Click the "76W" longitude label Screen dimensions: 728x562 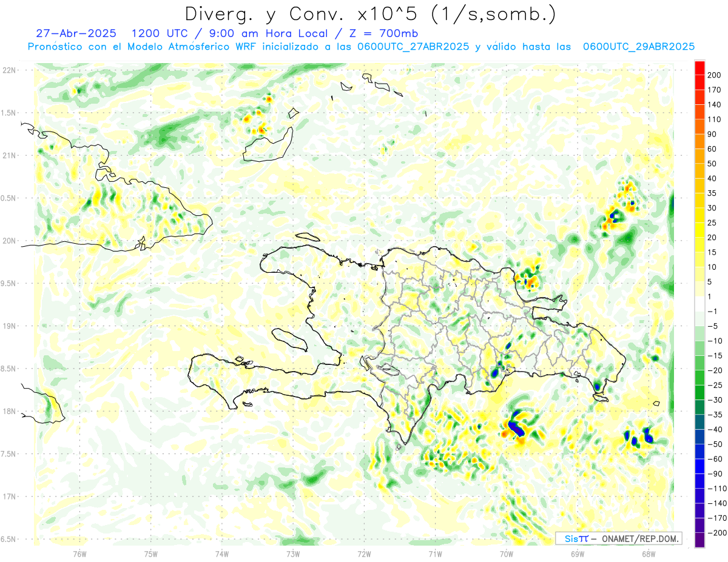(79, 553)
